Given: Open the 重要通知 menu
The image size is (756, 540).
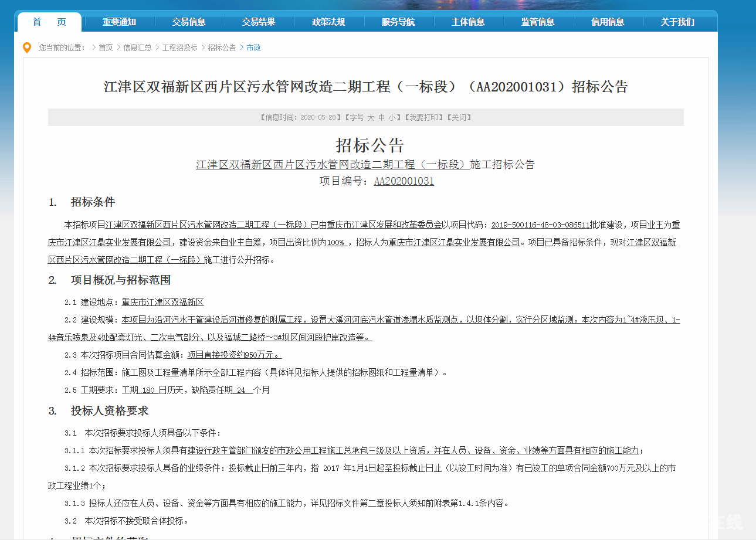Looking at the screenshot, I should (119, 22).
